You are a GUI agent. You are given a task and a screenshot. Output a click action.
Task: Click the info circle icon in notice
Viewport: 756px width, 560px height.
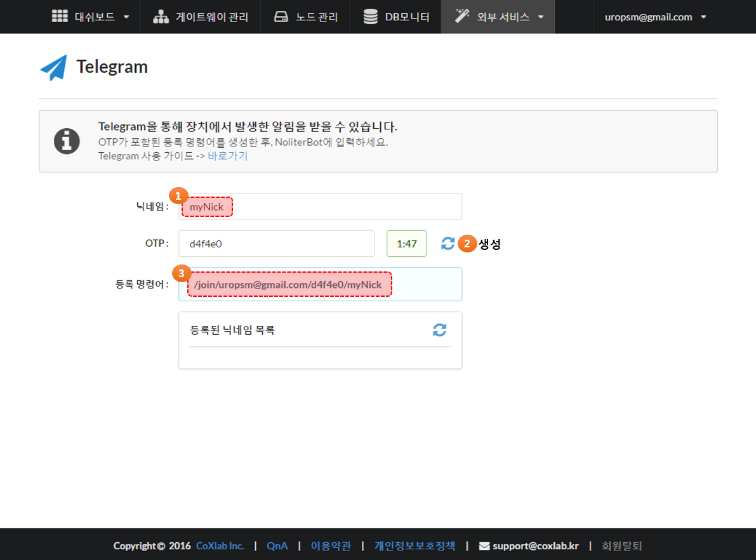click(x=67, y=141)
